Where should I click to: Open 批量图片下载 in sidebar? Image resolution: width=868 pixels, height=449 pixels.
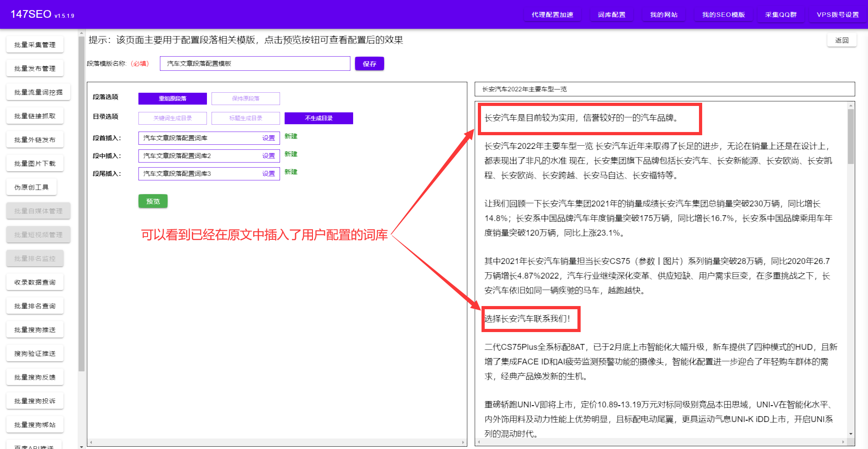[x=35, y=164]
